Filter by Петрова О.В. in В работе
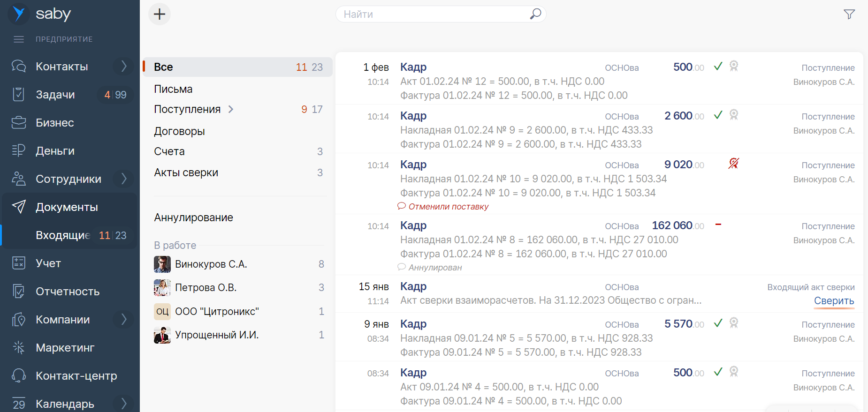This screenshot has height=412, width=868. (x=206, y=287)
